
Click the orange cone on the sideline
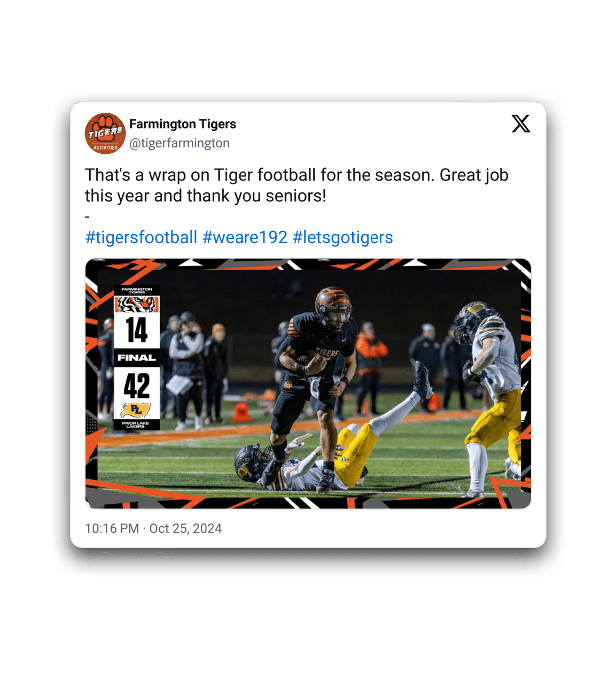coord(241,412)
